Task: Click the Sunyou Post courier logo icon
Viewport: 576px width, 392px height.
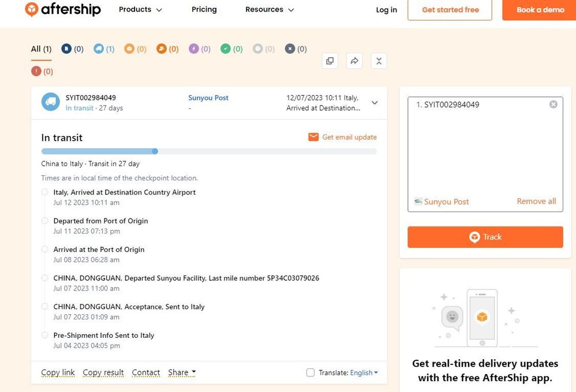Action: tap(418, 201)
